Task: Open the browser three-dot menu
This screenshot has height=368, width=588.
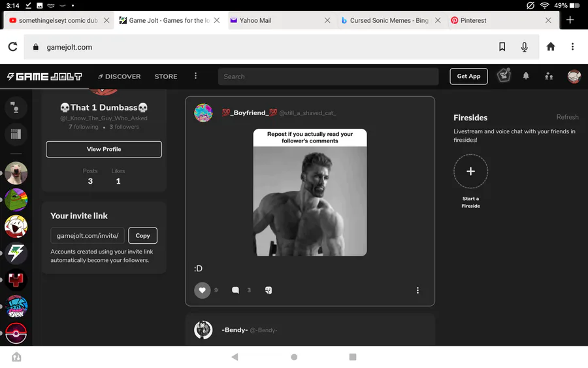Action: pyautogui.click(x=572, y=46)
